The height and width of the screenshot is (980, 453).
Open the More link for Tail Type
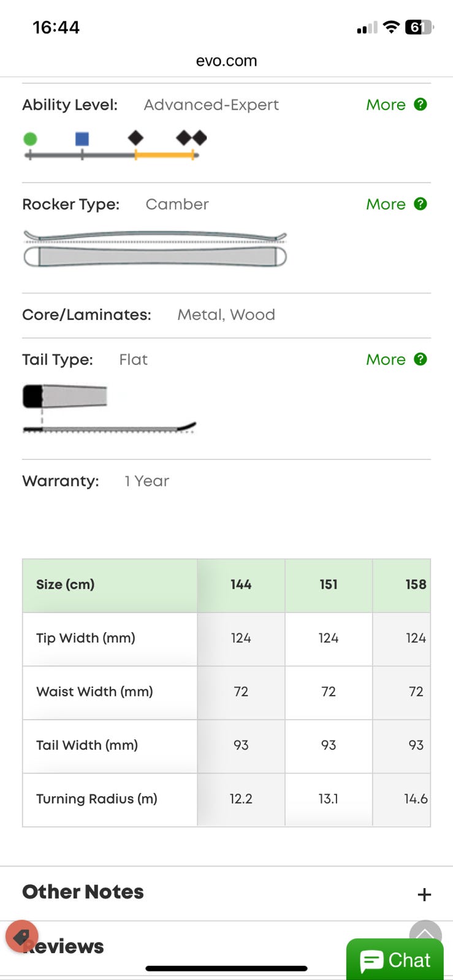click(x=386, y=360)
